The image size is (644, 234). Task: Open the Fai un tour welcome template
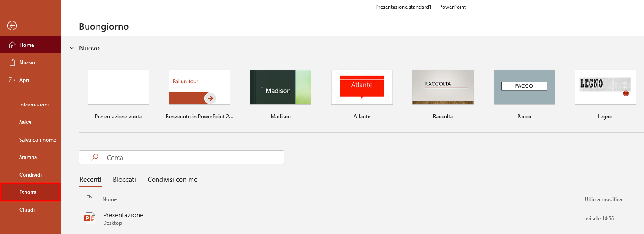coord(200,87)
